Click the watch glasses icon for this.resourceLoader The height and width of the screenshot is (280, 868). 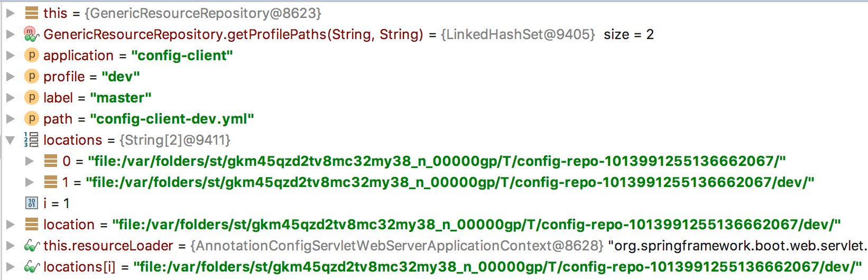pyautogui.click(x=32, y=246)
